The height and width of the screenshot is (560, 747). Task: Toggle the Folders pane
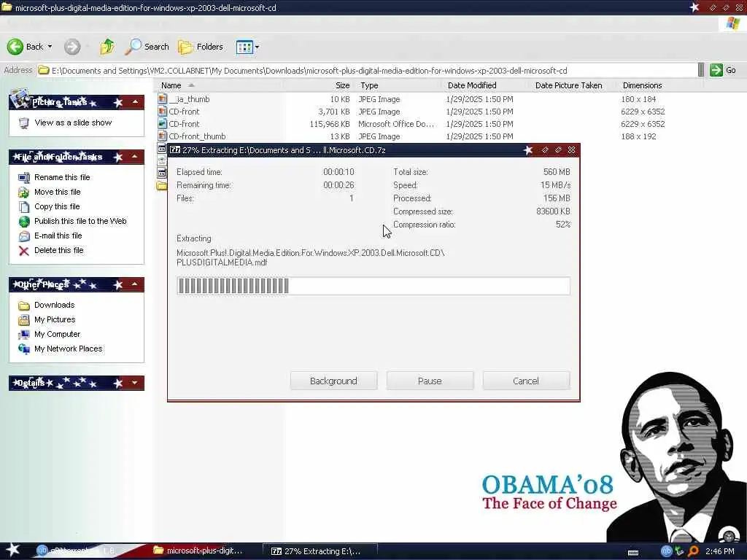pyautogui.click(x=201, y=47)
